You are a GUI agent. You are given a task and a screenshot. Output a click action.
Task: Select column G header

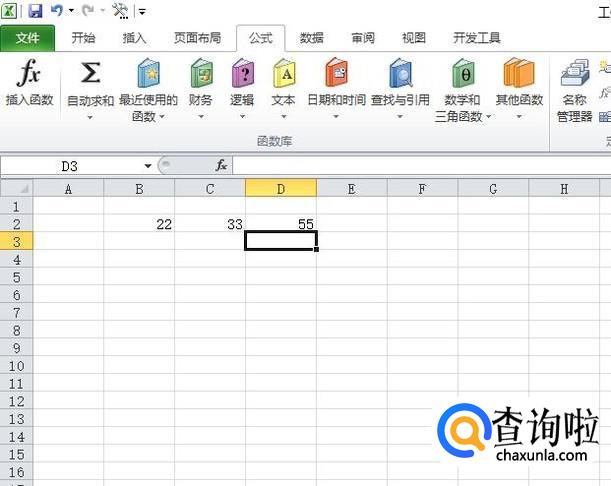tap(493, 189)
